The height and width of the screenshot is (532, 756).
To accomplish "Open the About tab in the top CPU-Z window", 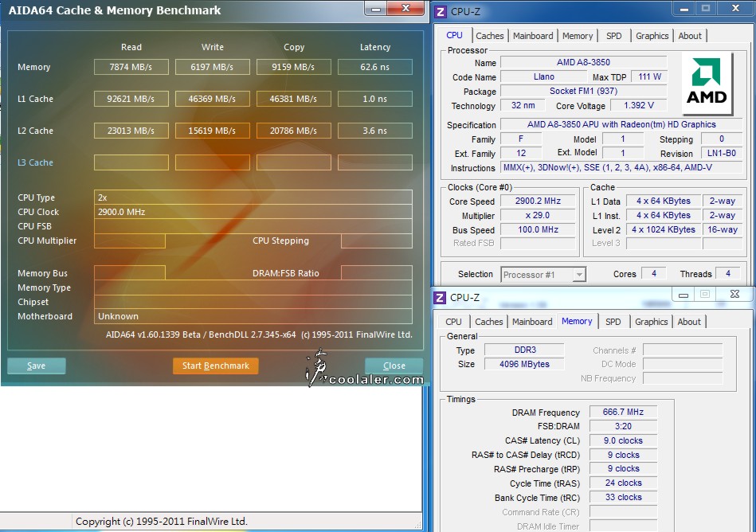I will (690, 36).
